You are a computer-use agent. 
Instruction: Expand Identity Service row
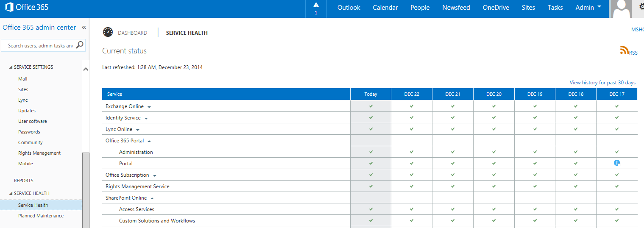coord(146,118)
